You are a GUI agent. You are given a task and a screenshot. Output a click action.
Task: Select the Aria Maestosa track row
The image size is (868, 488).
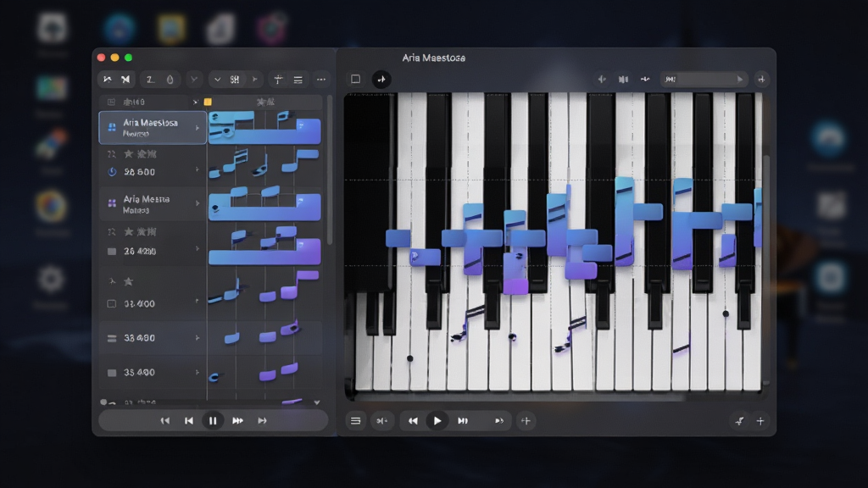click(x=153, y=128)
